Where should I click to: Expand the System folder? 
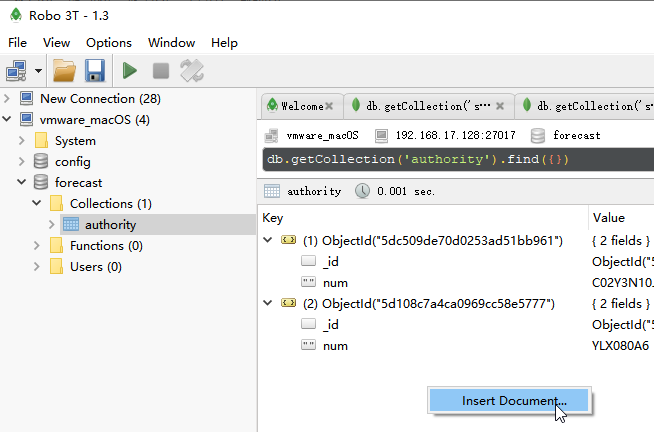click(x=22, y=141)
